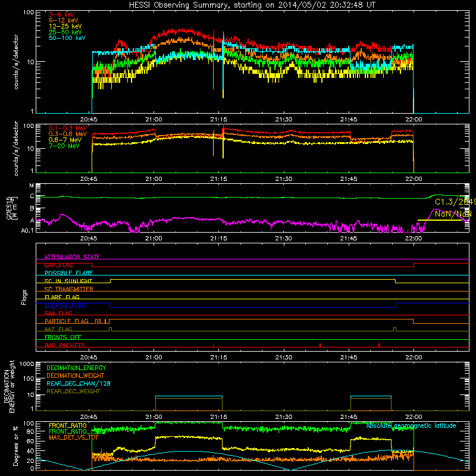Click the 20:45 tick label under top spectrum panel
Viewport: 476px width, 476px height.
89,120
